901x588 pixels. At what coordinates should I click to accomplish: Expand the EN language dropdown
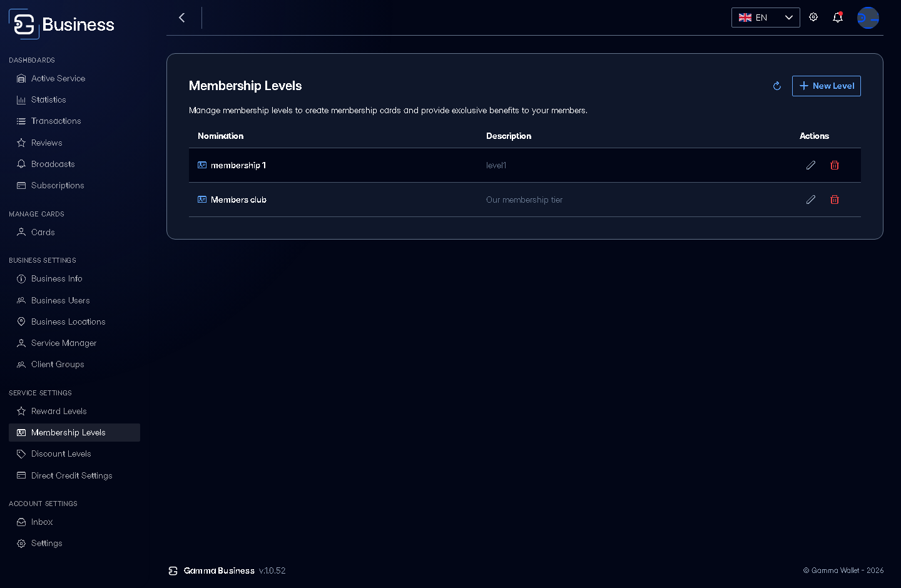(766, 18)
